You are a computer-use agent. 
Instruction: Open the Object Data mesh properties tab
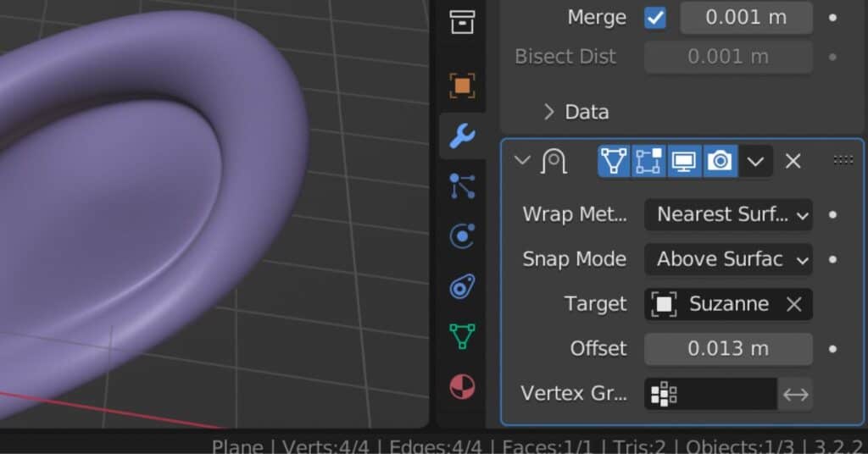pyautogui.click(x=462, y=336)
